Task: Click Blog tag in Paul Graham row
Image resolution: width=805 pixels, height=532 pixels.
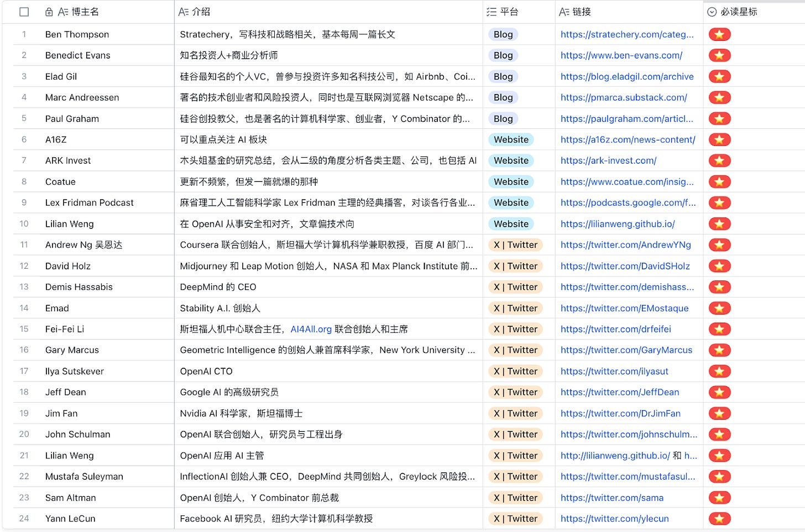Action: [x=503, y=118]
